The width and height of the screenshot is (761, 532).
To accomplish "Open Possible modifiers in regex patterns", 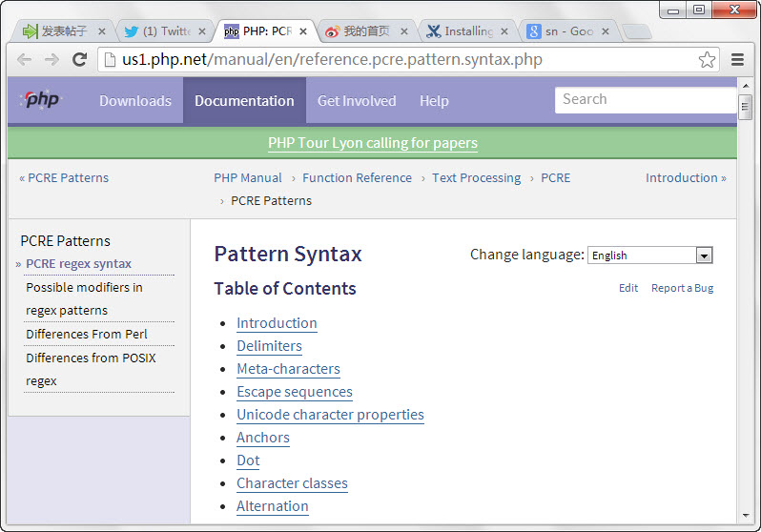I will [85, 298].
